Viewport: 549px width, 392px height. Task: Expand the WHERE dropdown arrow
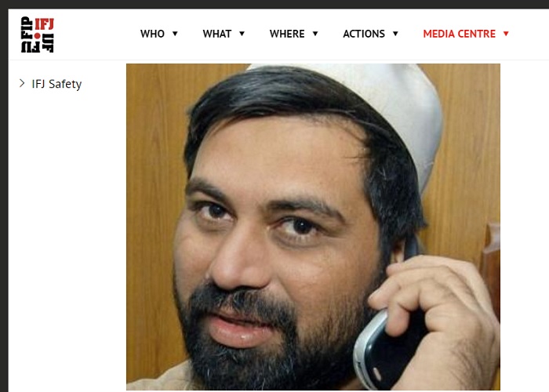(315, 34)
